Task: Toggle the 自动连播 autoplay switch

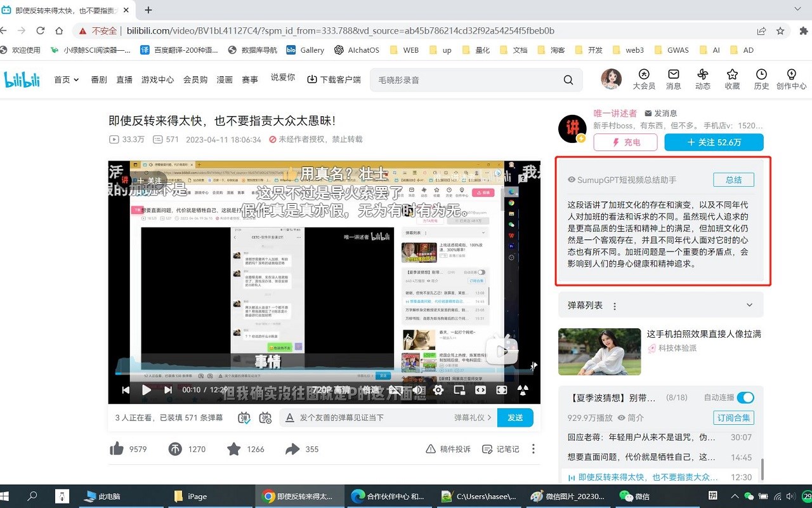Action: tap(745, 398)
